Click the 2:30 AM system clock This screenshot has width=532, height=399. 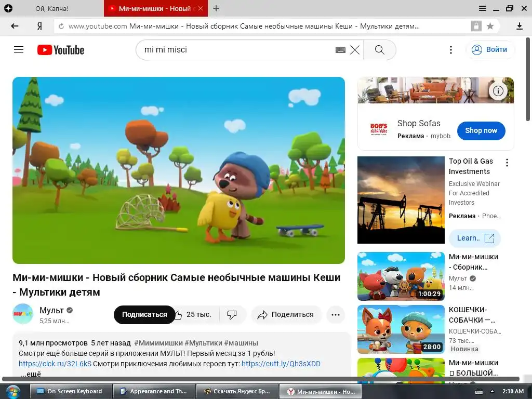513,391
